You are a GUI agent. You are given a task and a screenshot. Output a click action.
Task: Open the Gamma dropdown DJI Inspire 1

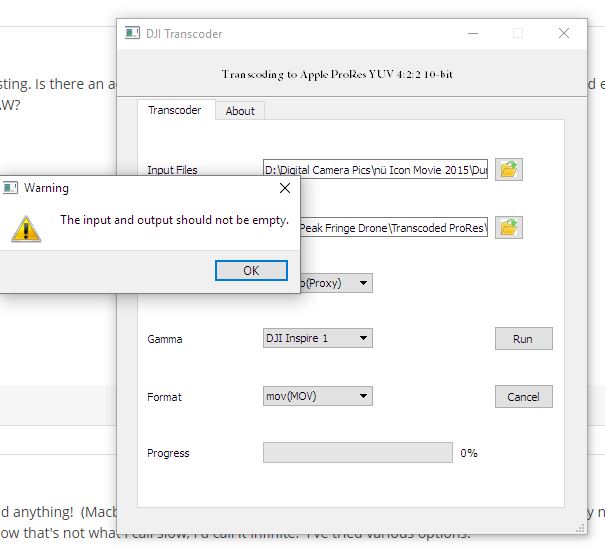click(318, 338)
